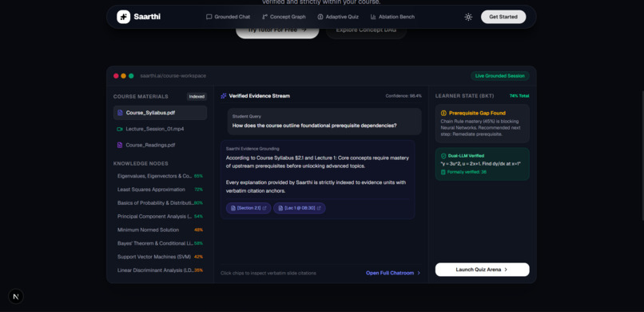Click the Verified Evidence Stream sparkle icon
The width and height of the screenshot is (644, 312).
(224, 96)
